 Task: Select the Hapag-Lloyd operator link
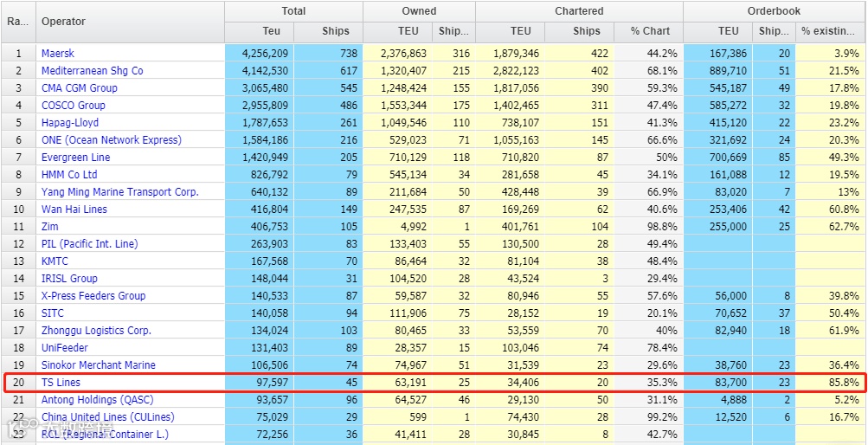point(70,123)
